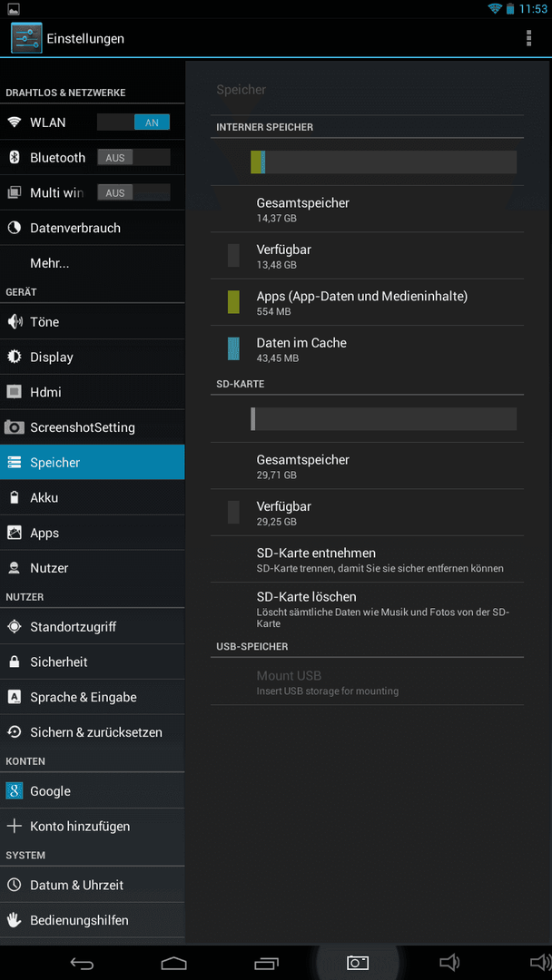
Task: Open Google account settings
Action: (93, 790)
